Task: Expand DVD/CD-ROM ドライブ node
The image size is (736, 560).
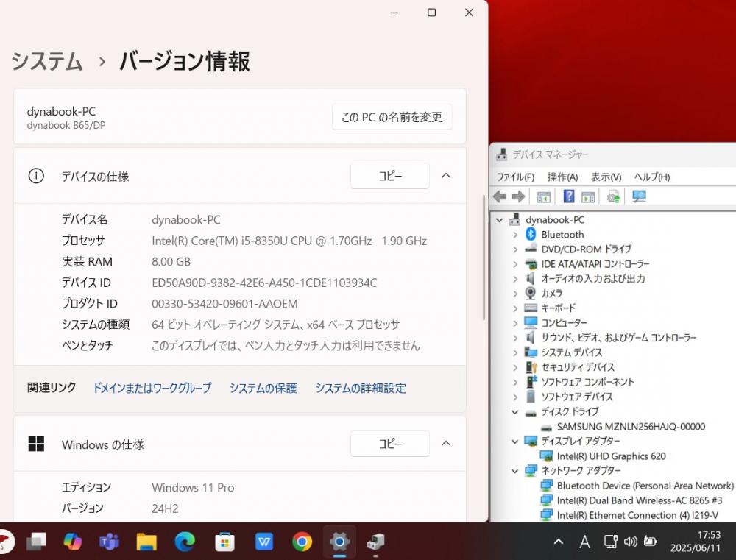Action: click(515, 249)
